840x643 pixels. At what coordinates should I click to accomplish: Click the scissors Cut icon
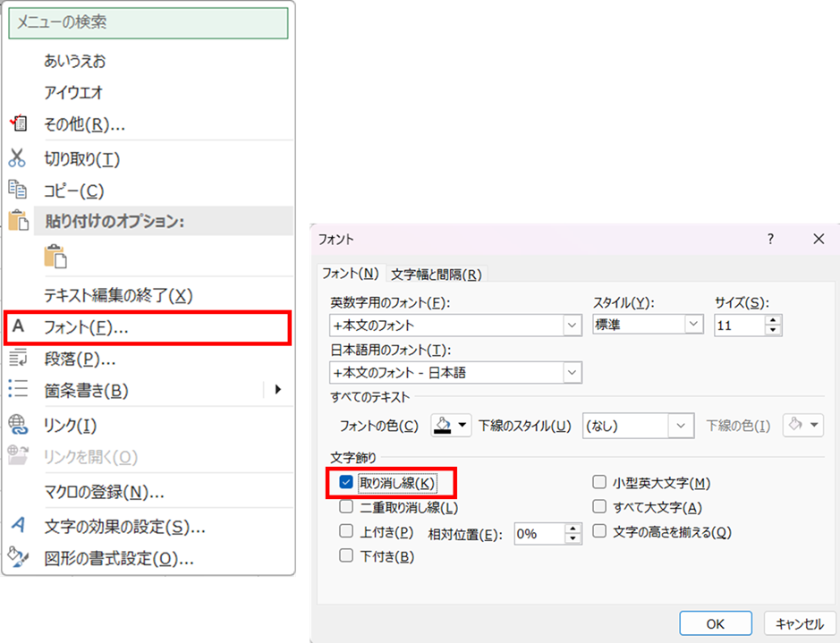pos(18,158)
